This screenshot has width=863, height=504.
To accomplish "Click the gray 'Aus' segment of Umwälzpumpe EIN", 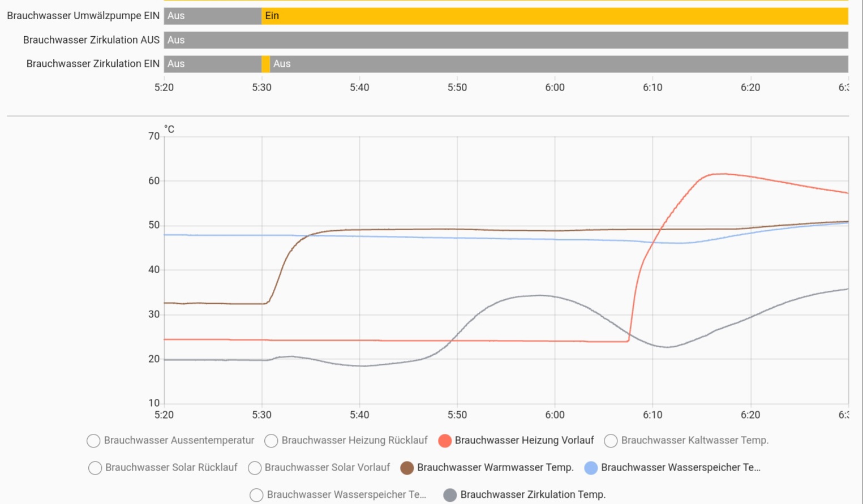I will (213, 16).
